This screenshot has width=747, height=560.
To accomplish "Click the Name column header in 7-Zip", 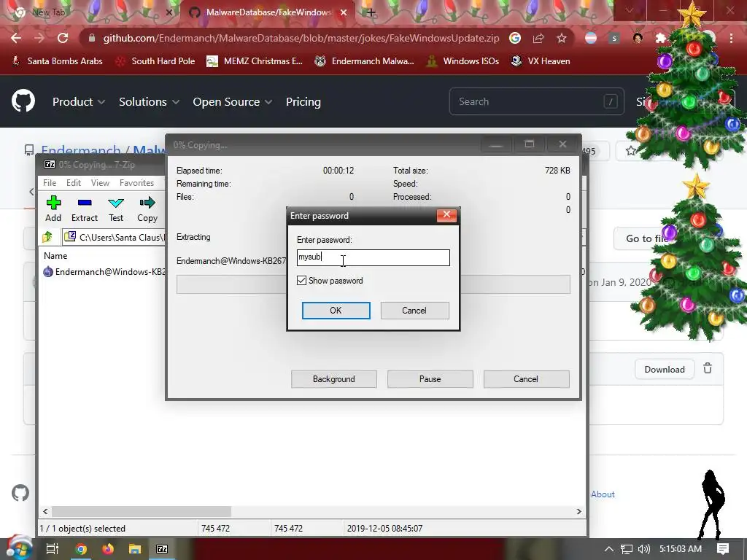I will tap(55, 256).
